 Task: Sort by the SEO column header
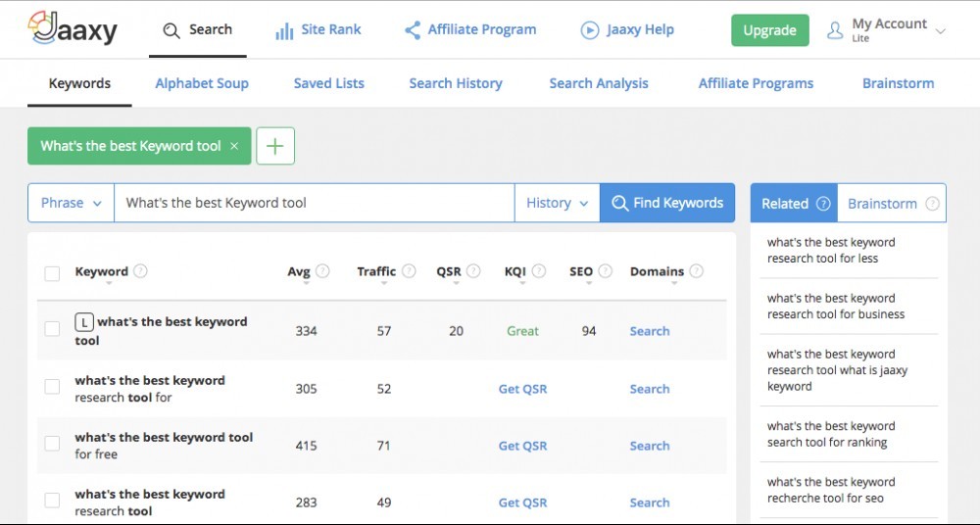point(581,272)
